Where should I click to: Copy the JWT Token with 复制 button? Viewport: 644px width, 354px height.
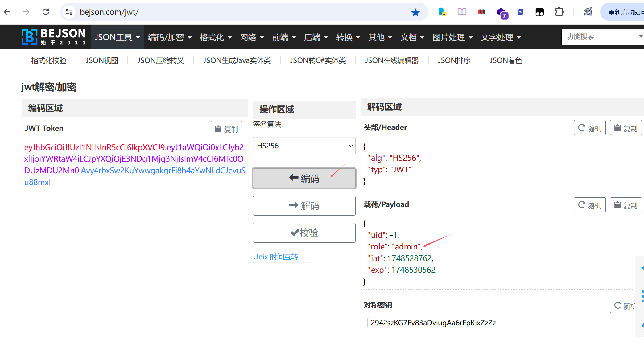tap(226, 129)
